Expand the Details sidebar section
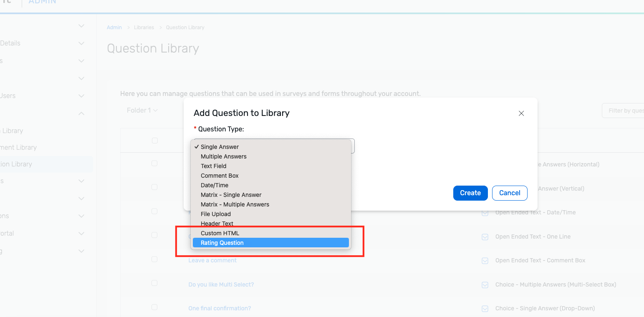644x317 pixels. [x=81, y=43]
